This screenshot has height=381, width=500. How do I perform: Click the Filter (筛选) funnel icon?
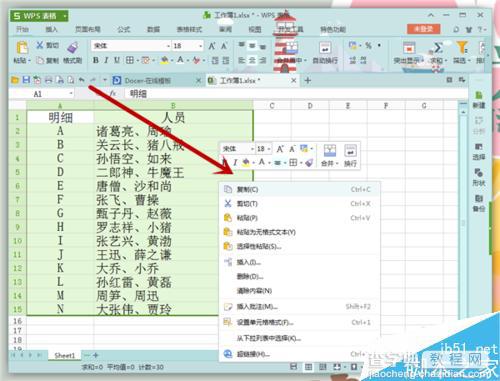point(462,48)
